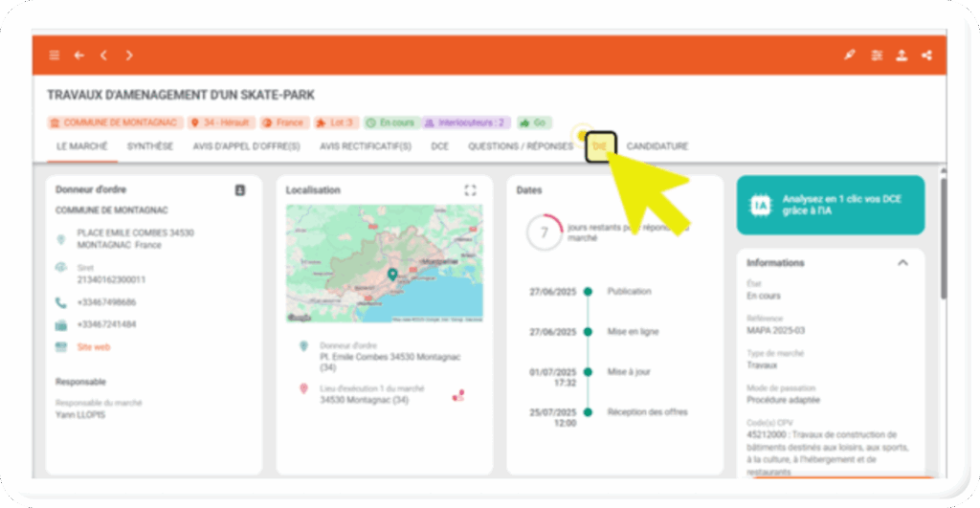Go to the previous record with left chevron
The width and height of the screenshot is (980, 508).
[x=103, y=55]
